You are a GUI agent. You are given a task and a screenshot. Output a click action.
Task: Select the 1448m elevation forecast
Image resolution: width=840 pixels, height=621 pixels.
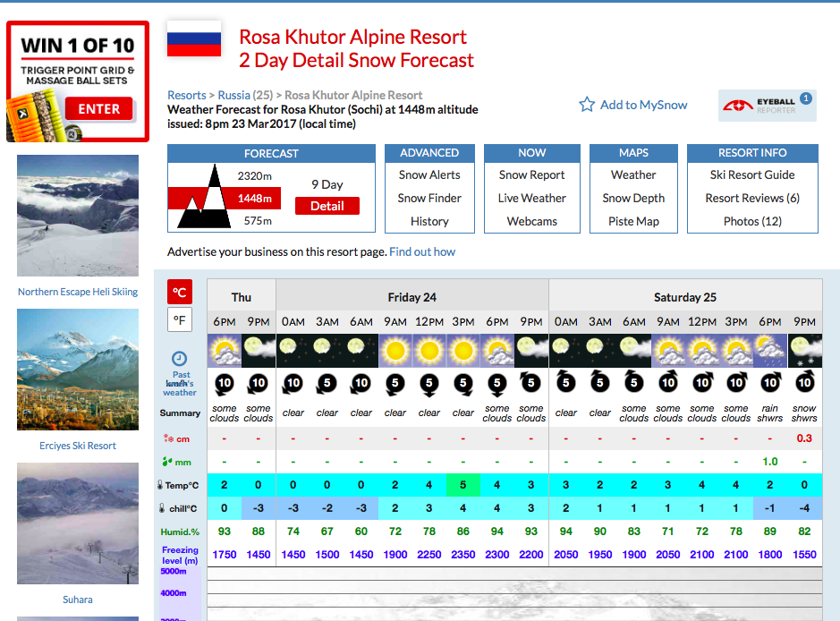(x=254, y=199)
